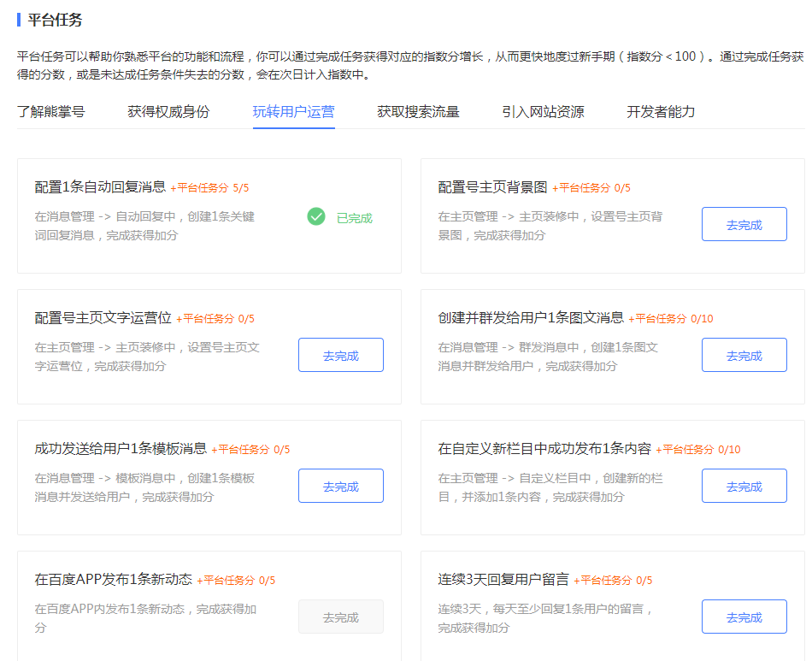This screenshot has width=812, height=661.
Task: Click 去完成 for 连续3天回复用户留言 task
Action: coord(744,616)
